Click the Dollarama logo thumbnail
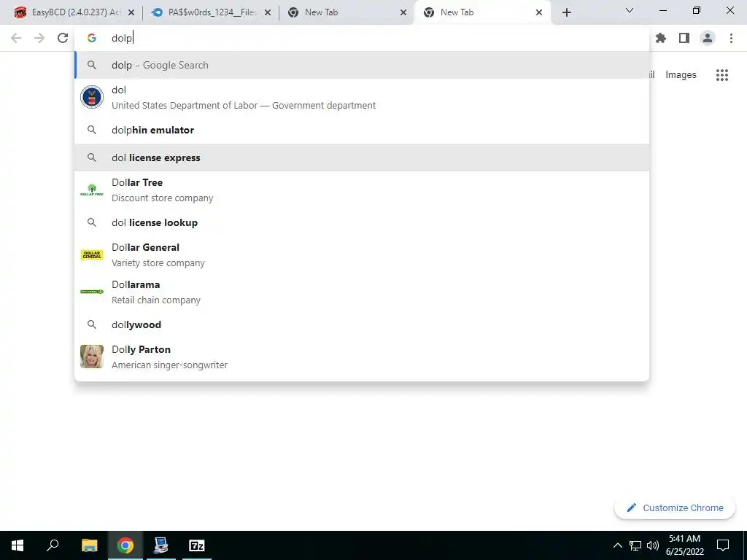 click(92, 292)
